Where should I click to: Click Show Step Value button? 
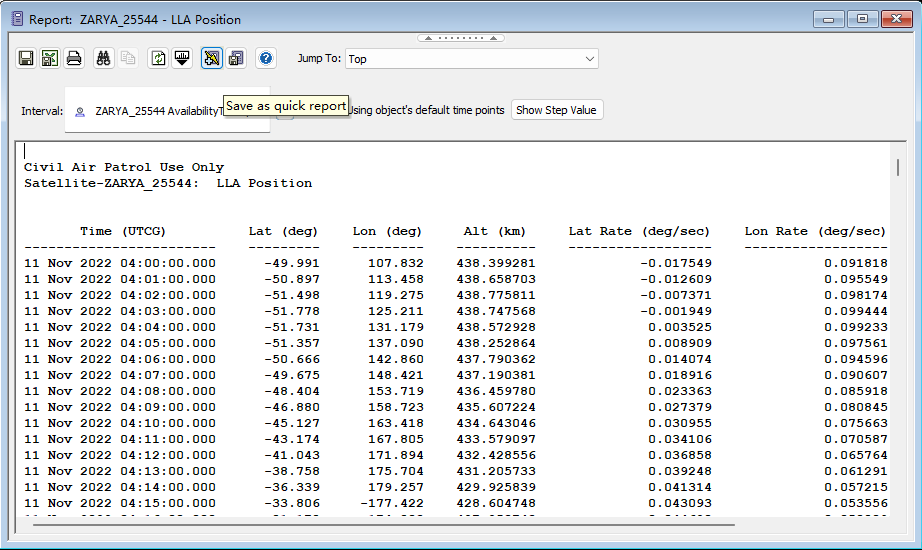point(556,110)
